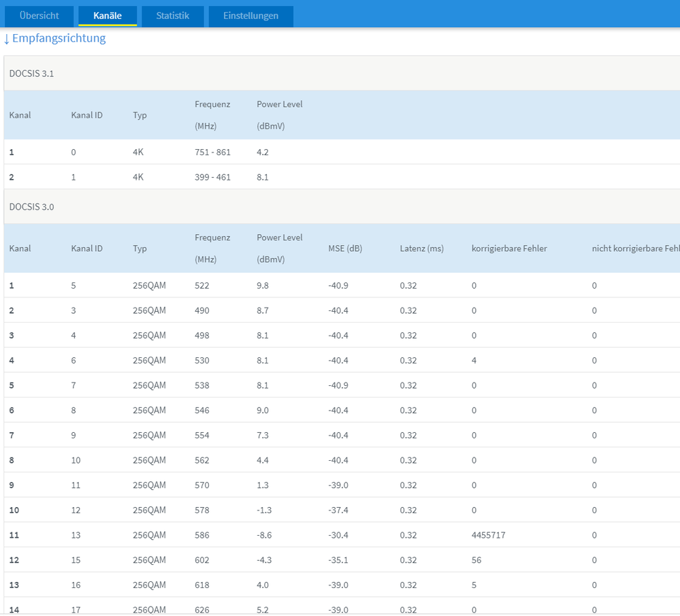Click the DOCSIS 3.0 section header
680x616 pixels.
31,207
